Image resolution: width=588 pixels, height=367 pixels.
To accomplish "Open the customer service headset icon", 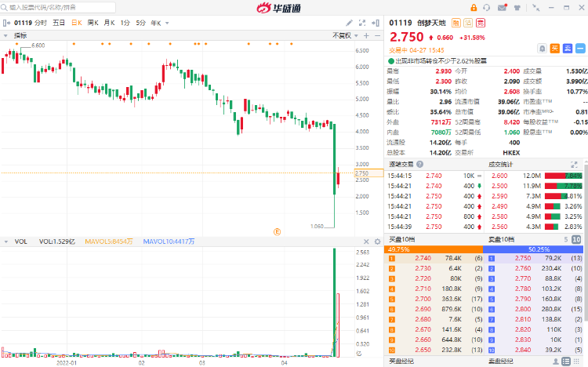I will pos(487,8).
